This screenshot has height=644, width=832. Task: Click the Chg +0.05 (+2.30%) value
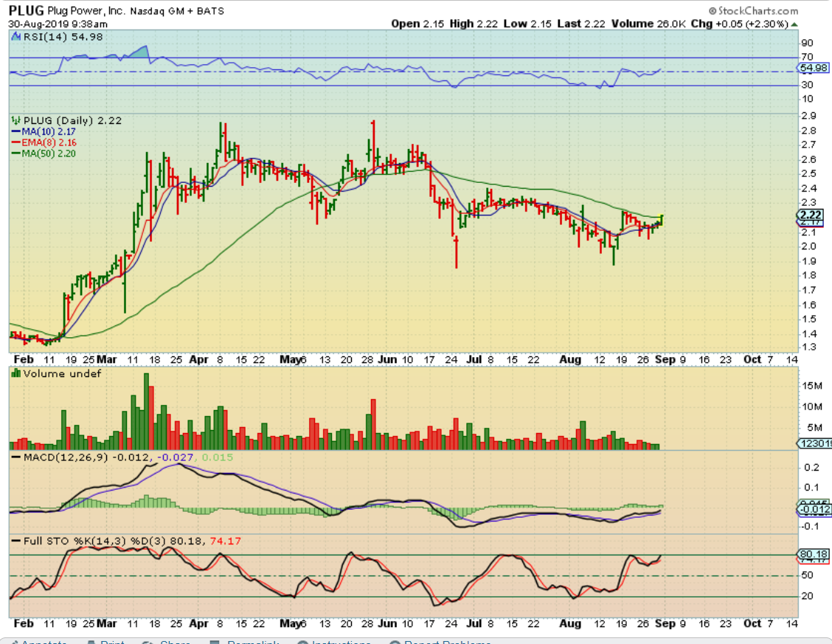pyautogui.click(x=740, y=24)
